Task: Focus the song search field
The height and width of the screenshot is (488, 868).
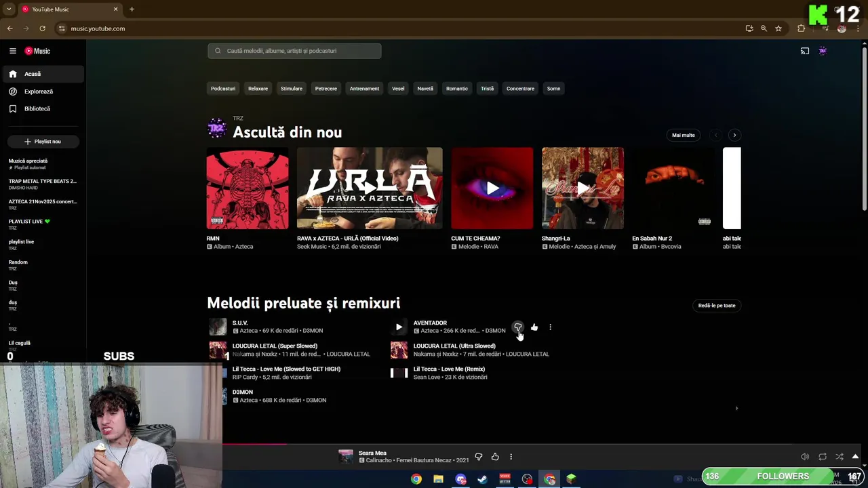Action: pos(294,51)
